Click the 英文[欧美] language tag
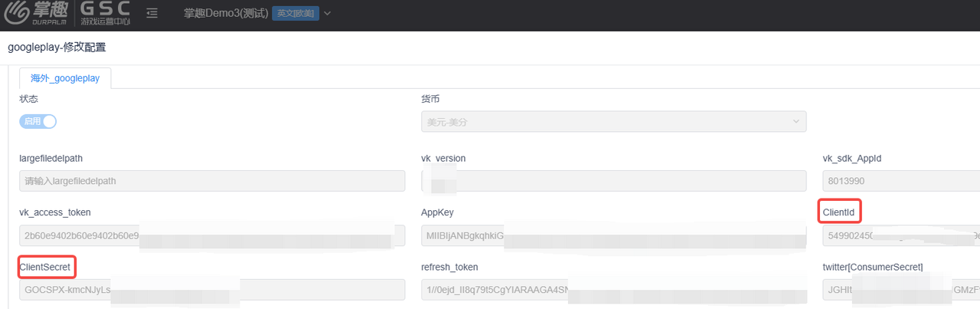 tap(296, 14)
